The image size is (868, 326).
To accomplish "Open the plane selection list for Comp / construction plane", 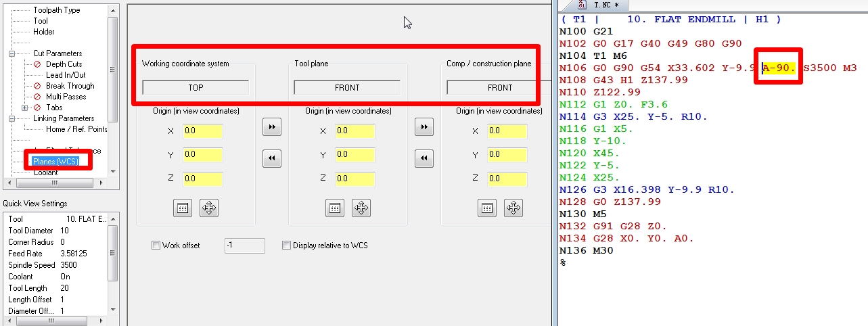I will pos(487,208).
